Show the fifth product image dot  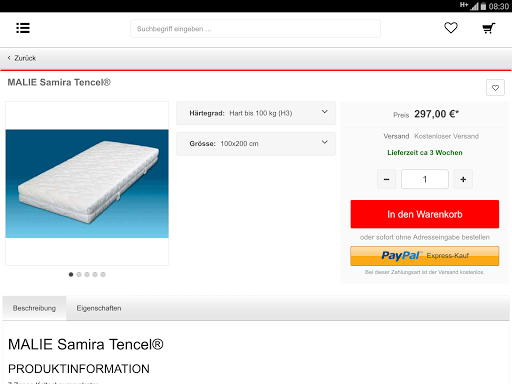click(x=103, y=274)
